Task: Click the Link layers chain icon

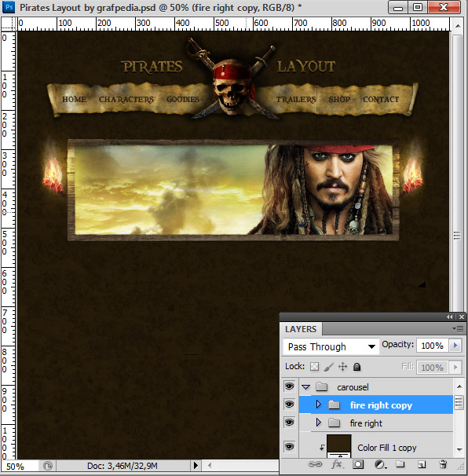Action: coord(315,464)
